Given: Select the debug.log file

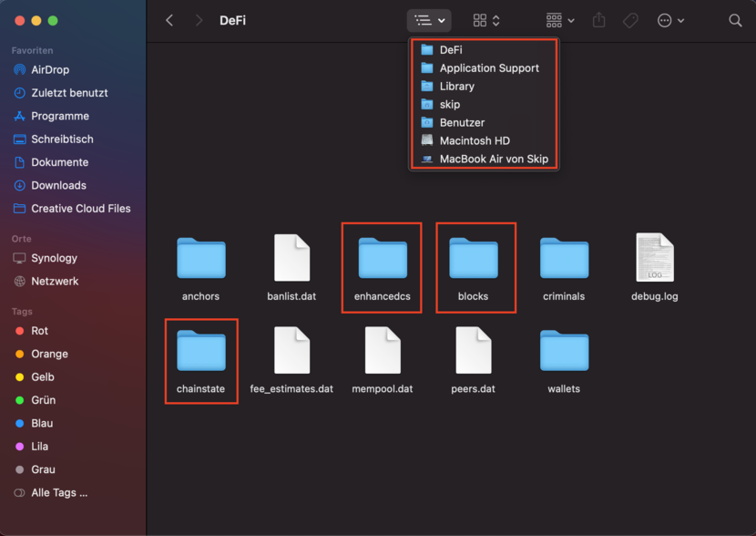Looking at the screenshot, I should click(653, 258).
